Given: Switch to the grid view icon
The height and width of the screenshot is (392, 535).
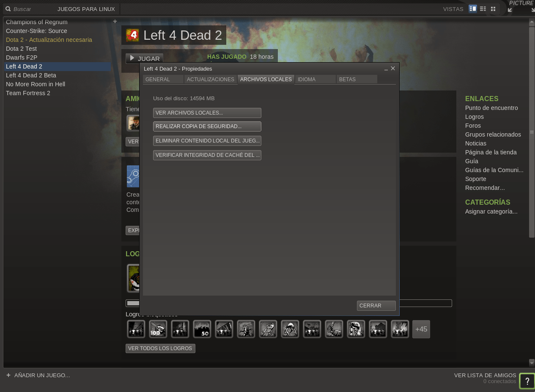Looking at the screenshot, I should pyautogui.click(x=493, y=9).
